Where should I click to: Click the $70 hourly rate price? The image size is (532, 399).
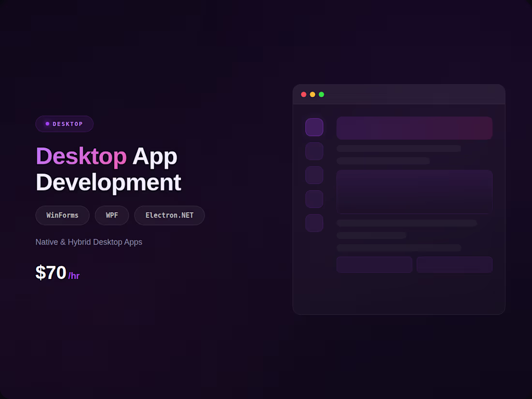51,272
